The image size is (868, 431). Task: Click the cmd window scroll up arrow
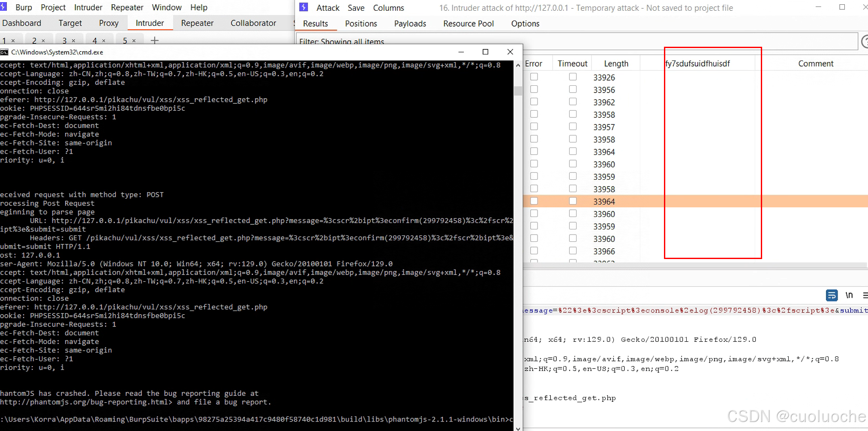518,65
